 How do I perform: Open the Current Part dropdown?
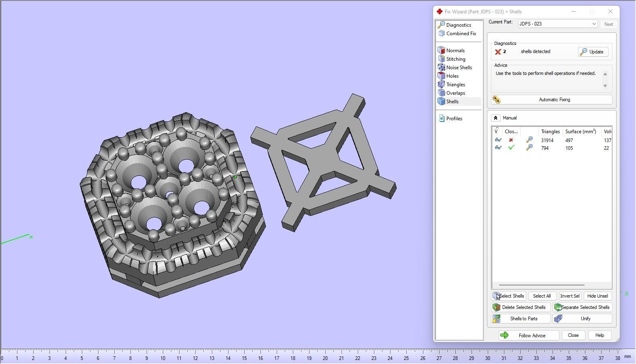tap(558, 24)
